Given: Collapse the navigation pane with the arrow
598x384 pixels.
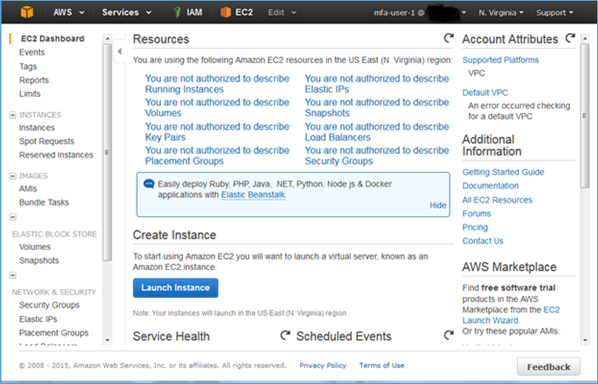Looking at the screenshot, I should pyautogui.click(x=120, y=51).
